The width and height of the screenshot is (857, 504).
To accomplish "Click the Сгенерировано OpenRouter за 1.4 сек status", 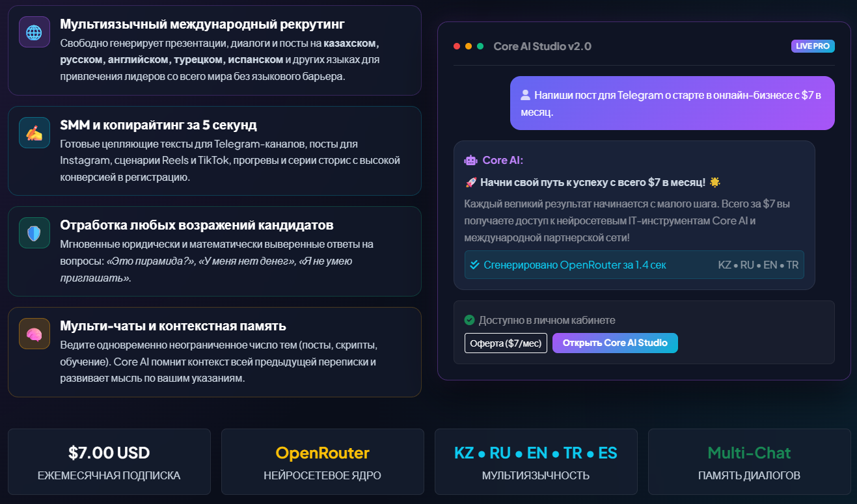I will coord(575,265).
